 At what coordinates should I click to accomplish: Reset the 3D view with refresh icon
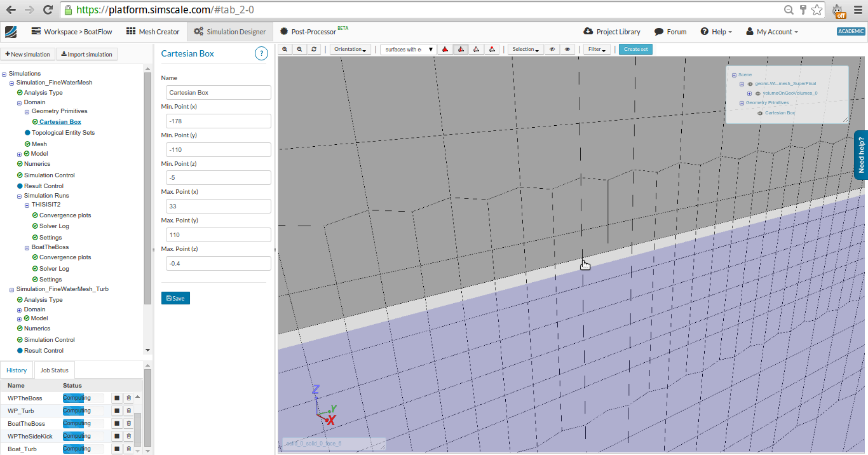[x=314, y=50]
